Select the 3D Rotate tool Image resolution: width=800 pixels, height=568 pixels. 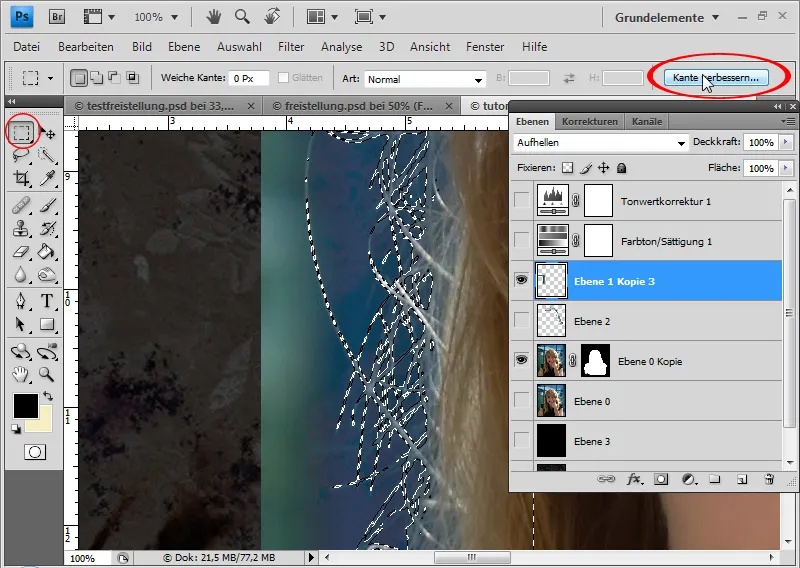pyautogui.click(x=21, y=351)
